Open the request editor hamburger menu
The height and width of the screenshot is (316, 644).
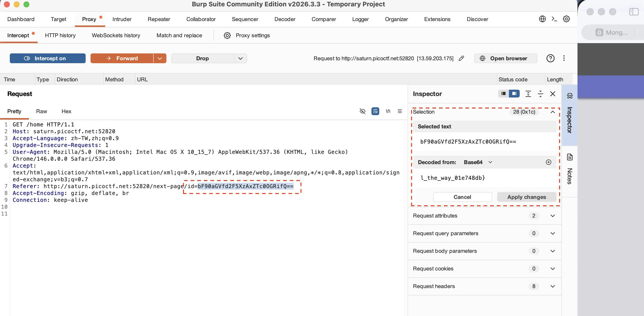coord(400,111)
